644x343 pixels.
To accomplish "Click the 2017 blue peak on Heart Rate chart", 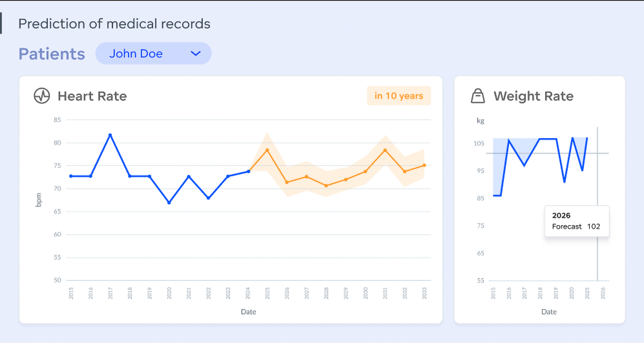I will [x=110, y=135].
